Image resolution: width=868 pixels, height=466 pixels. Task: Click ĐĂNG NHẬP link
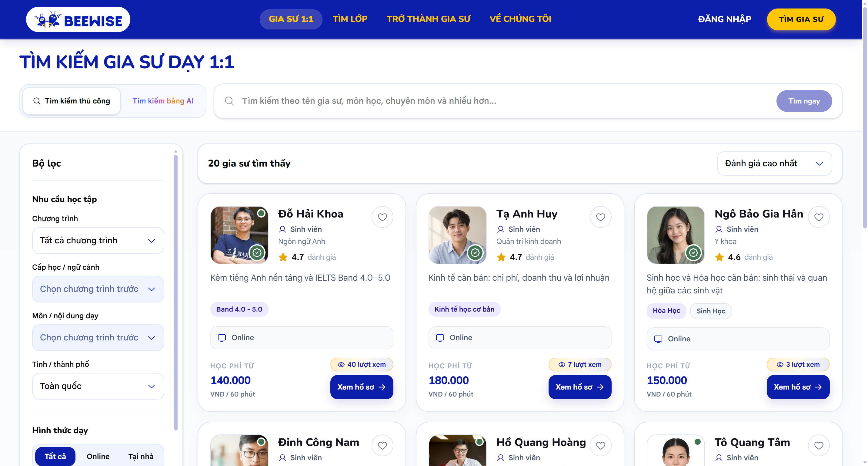724,19
